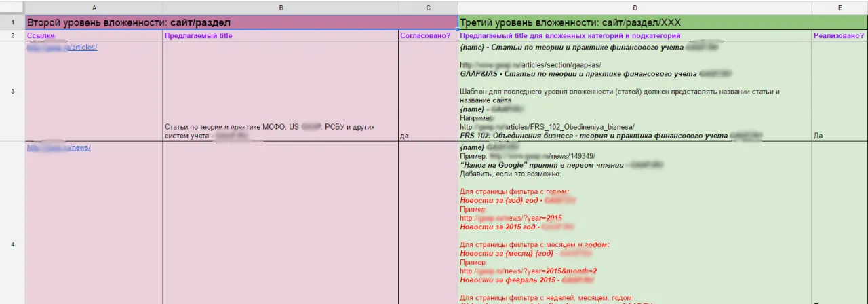Viewport: 868px width, 304px height.
Task: Select row 4 header
Action: pyautogui.click(x=12, y=244)
